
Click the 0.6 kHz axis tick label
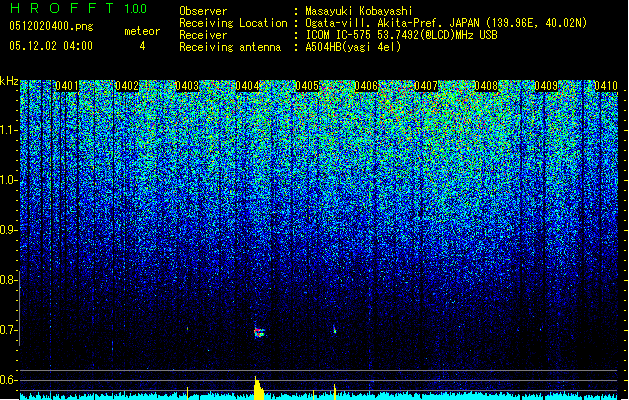coord(8,380)
